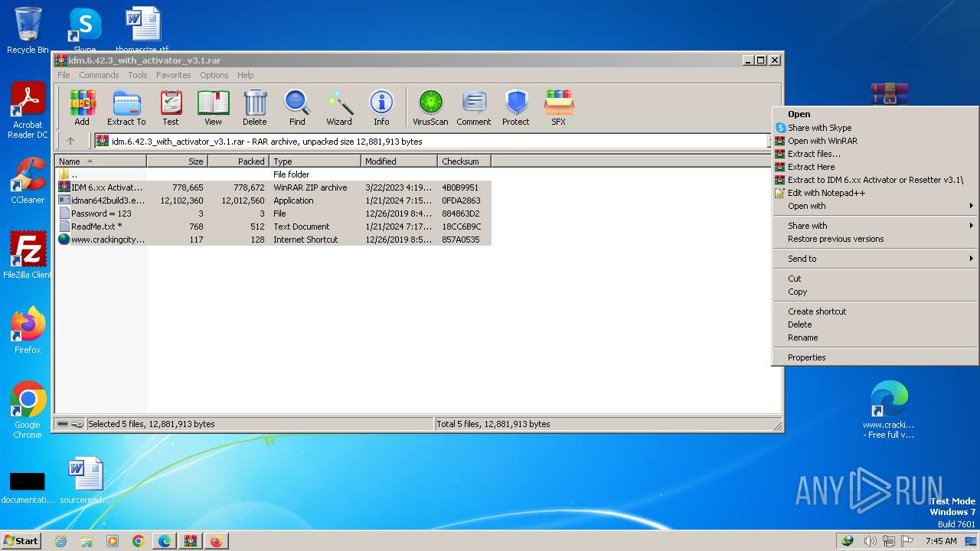Open the Tools menu
Screen dimensions: 980x551
coord(138,75)
